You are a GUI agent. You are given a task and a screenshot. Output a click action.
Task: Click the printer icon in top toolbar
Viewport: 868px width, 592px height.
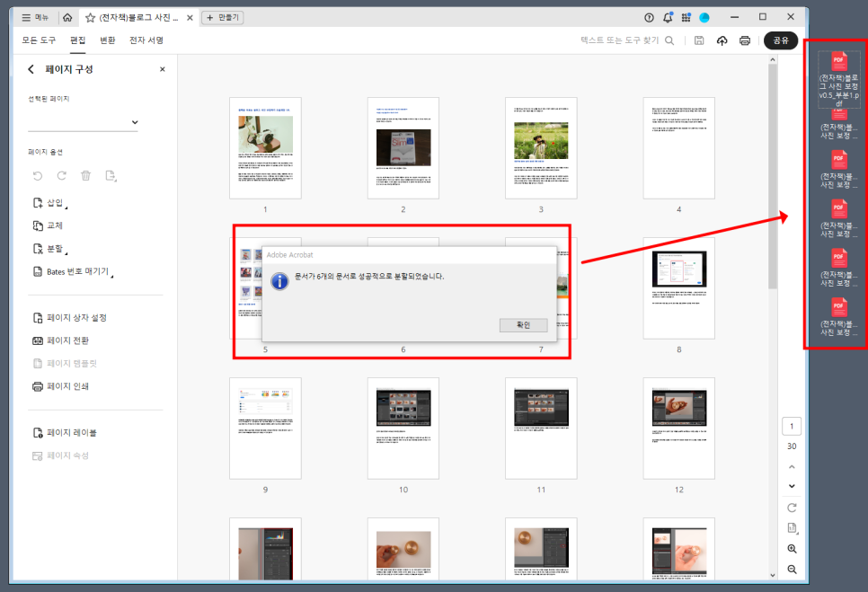coord(745,40)
